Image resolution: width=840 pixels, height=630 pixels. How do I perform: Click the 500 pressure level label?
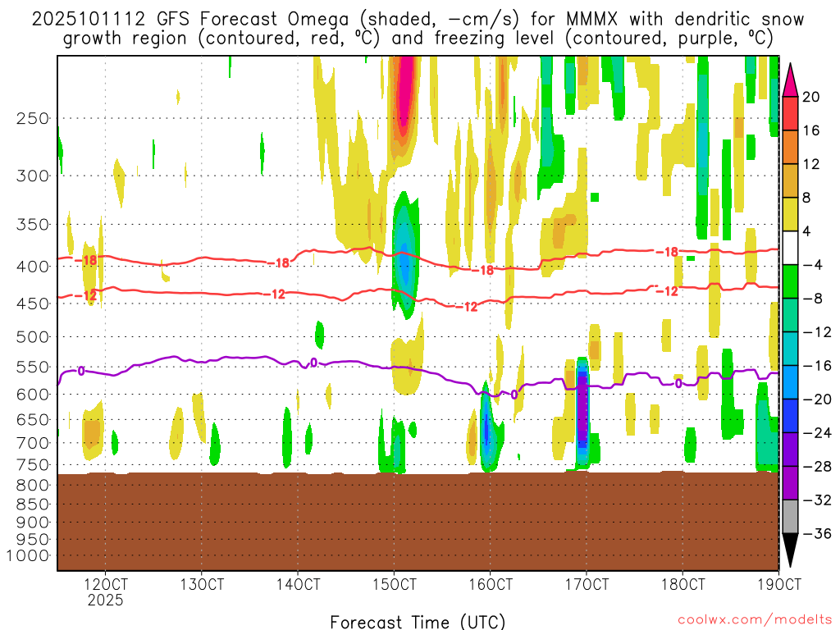click(x=33, y=337)
